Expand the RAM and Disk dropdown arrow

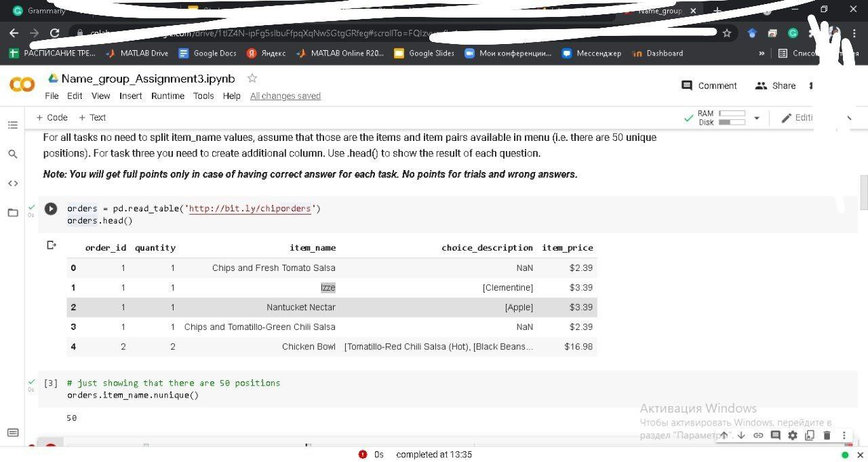(757, 118)
